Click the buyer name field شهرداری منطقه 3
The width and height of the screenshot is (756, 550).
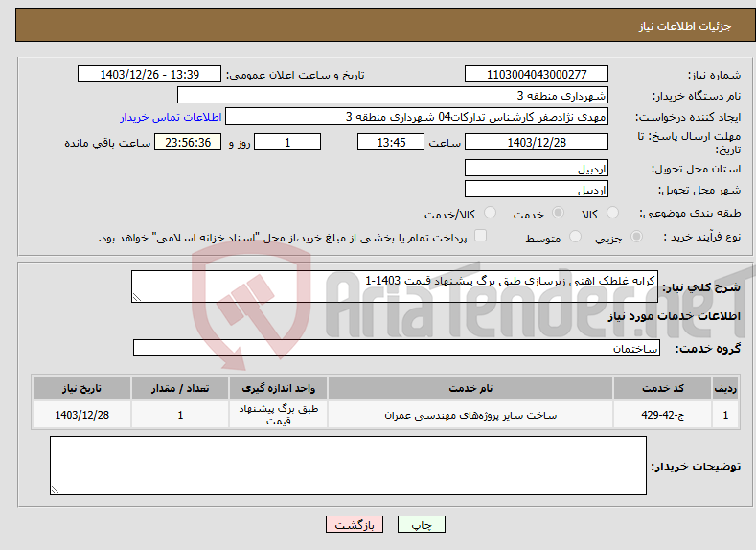coord(393,95)
